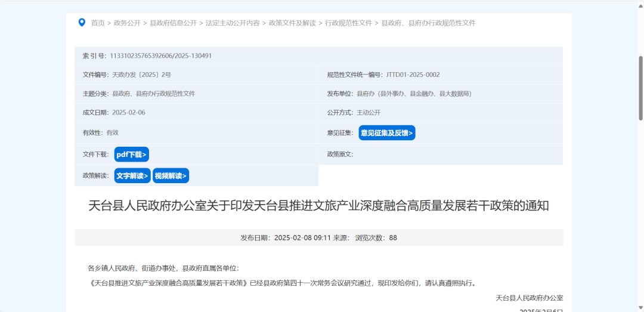Viewport: 644px width, 312px height.
Task: Open 政策文件及解读 breadcrumb link
Action: 292,23
